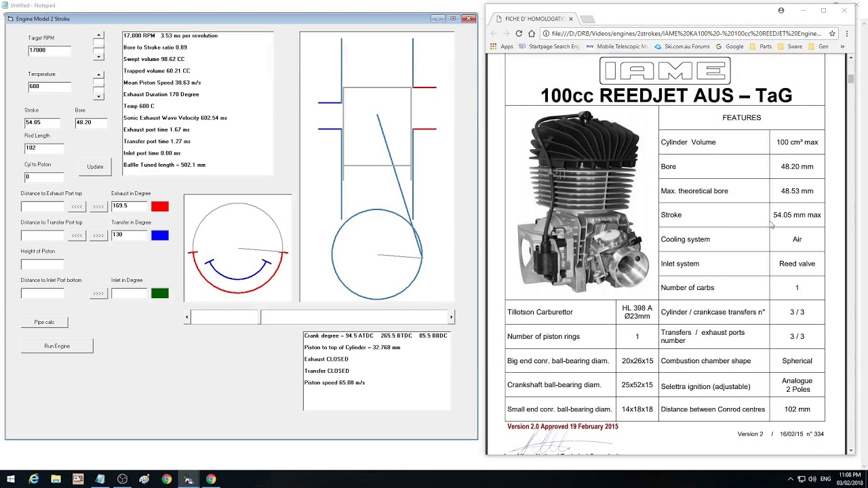868x488 pixels.
Task: Click the Inlet in Degree field
Action: pyautogui.click(x=129, y=293)
